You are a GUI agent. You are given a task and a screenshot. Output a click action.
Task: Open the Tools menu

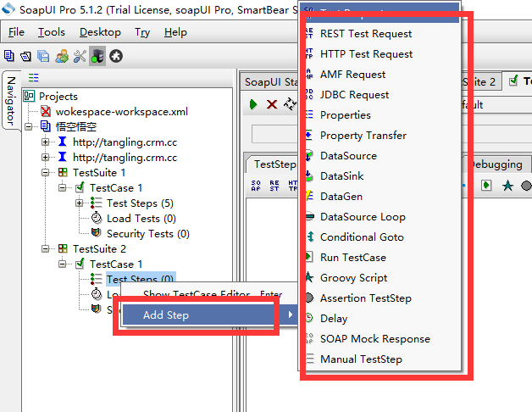[51, 32]
